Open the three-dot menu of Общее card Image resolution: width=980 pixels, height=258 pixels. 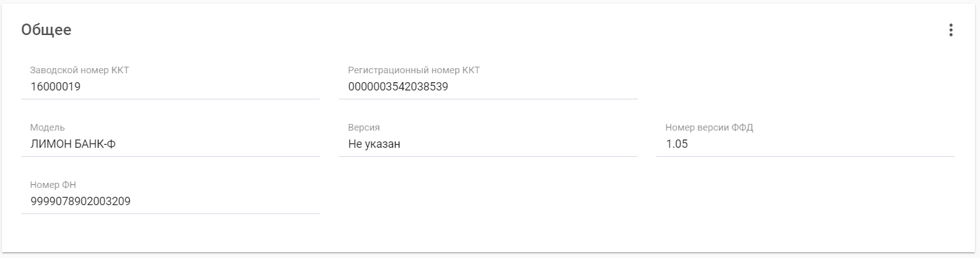951,30
